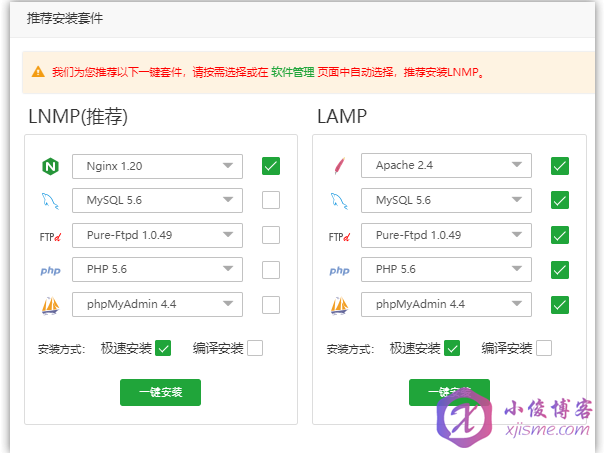Disable Pure-Ftpd 1.0.49 checkbox in LAMP
Screen dimensions: 605x453
[x=560, y=235]
